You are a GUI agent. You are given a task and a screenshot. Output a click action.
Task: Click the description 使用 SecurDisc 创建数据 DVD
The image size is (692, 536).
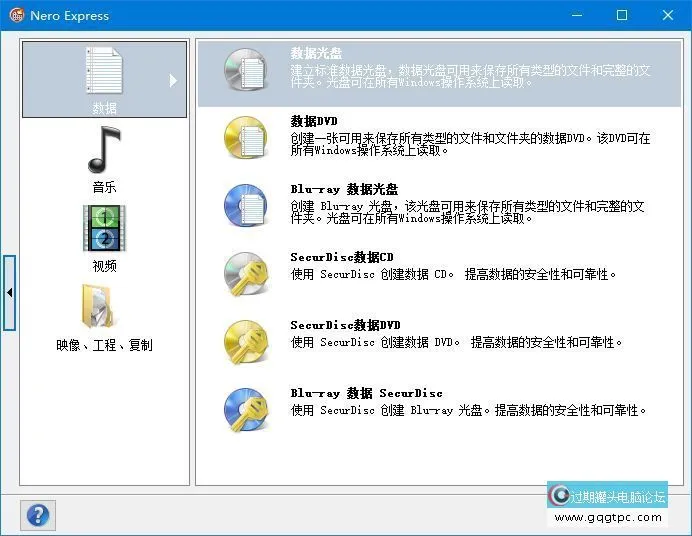tap(456, 342)
